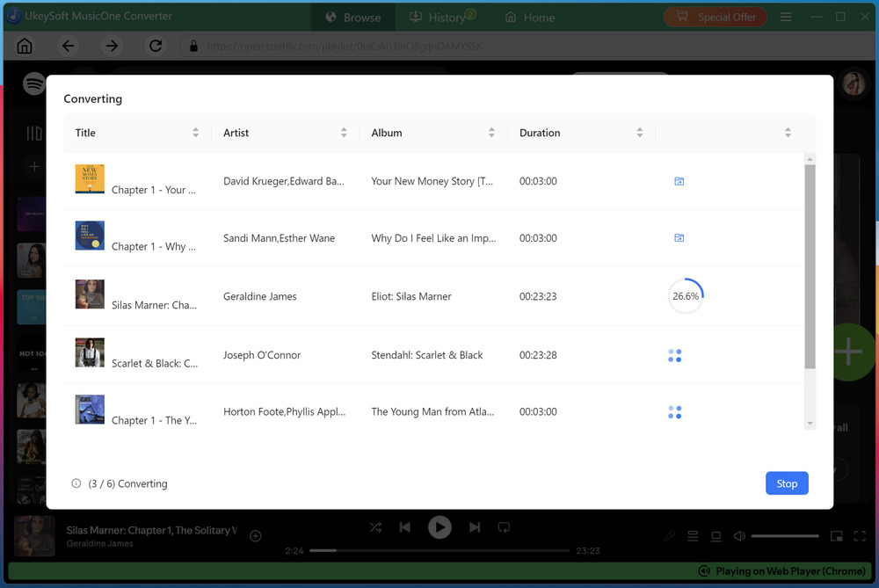Click Playing on Web Player (Chrome) bar

(x=440, y=570)
